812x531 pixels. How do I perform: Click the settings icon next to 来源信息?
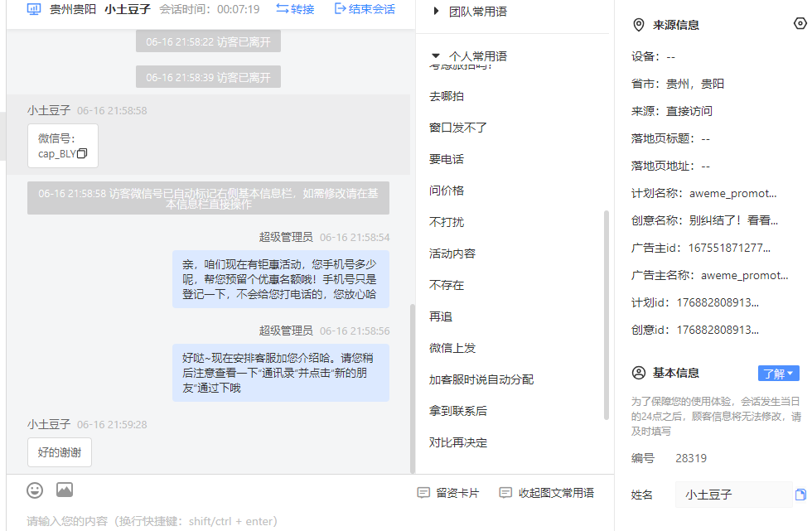click(800, 23)
